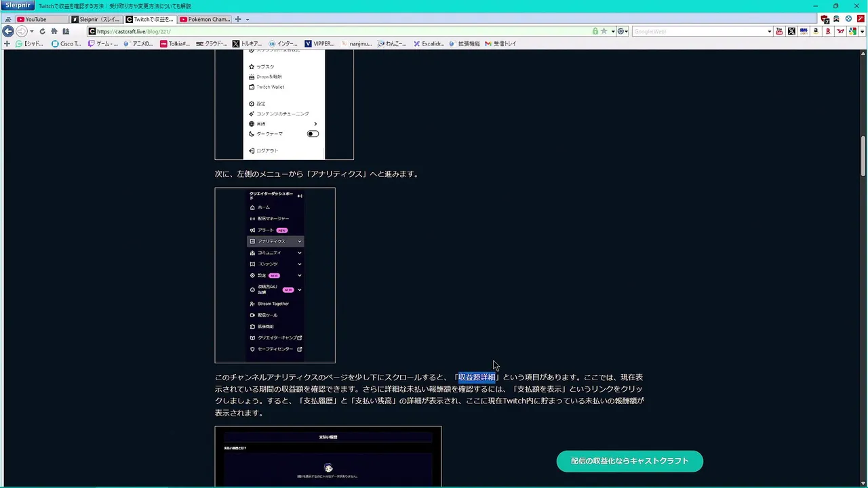The width and height of the screenshot is (868, 488).
Task: Search with the Google Maps search-engine icon
Action: tap(852, 31)
